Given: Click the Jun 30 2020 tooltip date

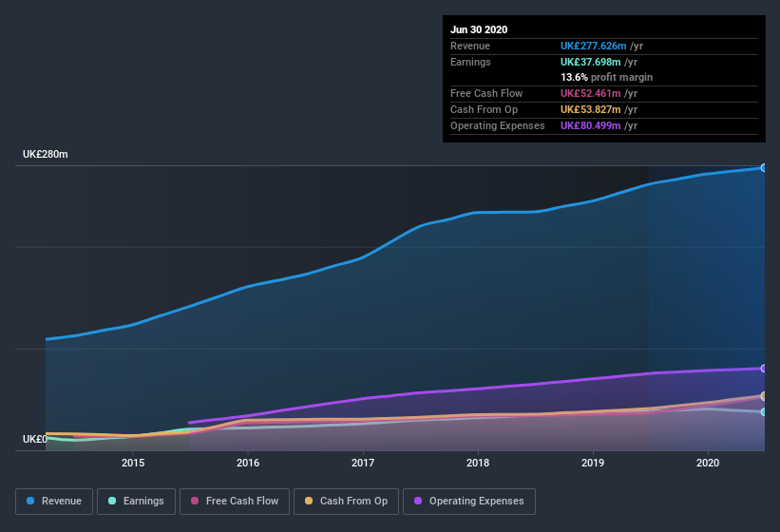Looking at the screenshot, I should pyautogui.click(x=479, y=29).
